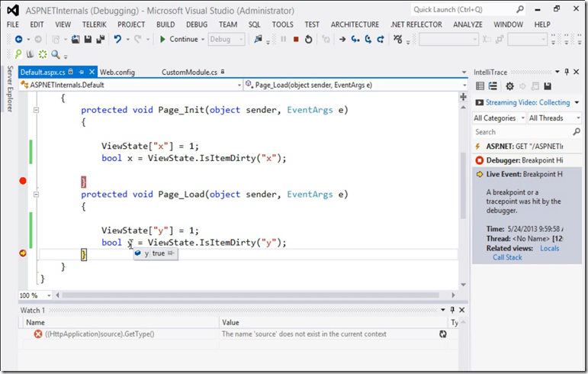The height and width of the screenshot is (374, 588).
Task: Switch to the CustomModule.cs tab
Action: coord(189,72)
